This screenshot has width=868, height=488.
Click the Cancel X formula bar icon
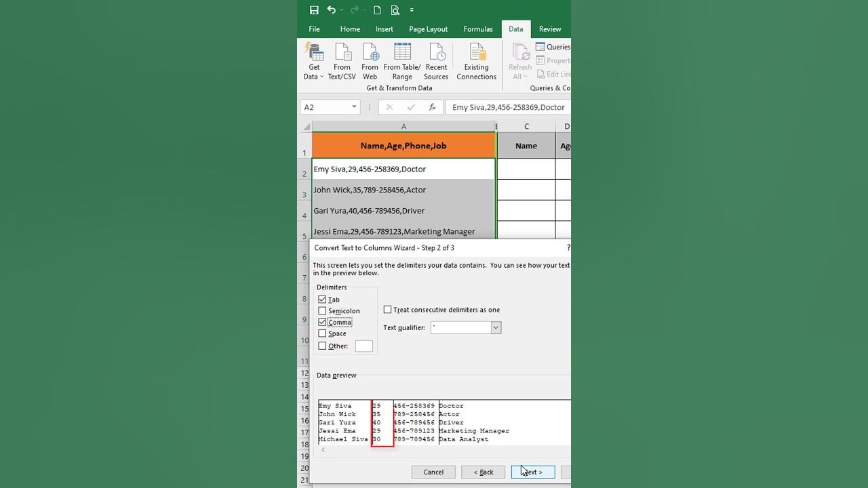(389, 107)
